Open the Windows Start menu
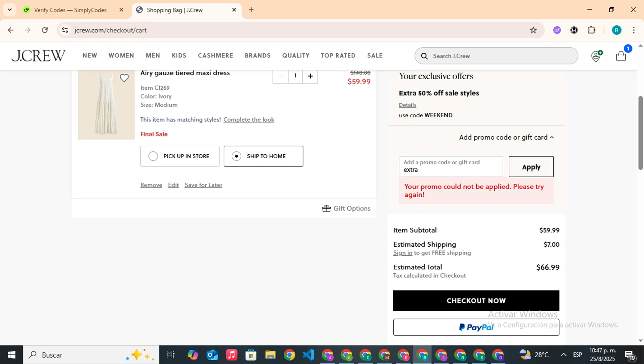The width and height of the screenshot is (644, 364). [x=12, y=355]
